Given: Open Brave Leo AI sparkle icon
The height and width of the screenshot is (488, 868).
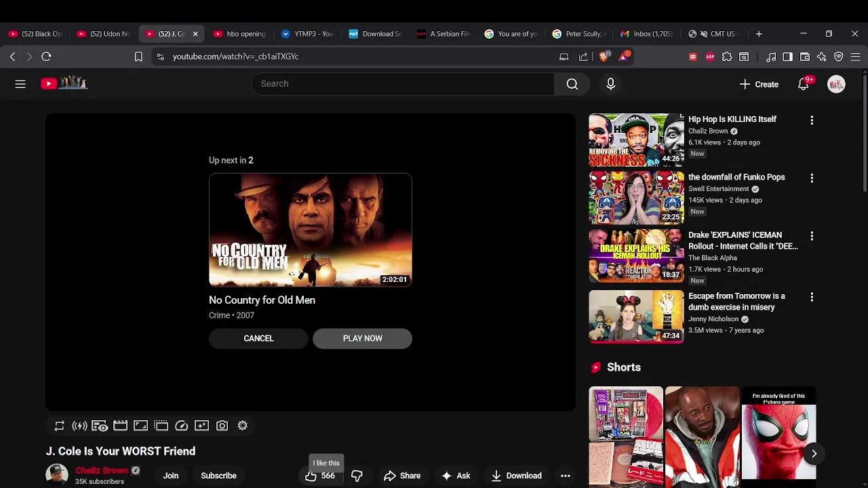Looking at the screenshot, I should pos(822,57).
